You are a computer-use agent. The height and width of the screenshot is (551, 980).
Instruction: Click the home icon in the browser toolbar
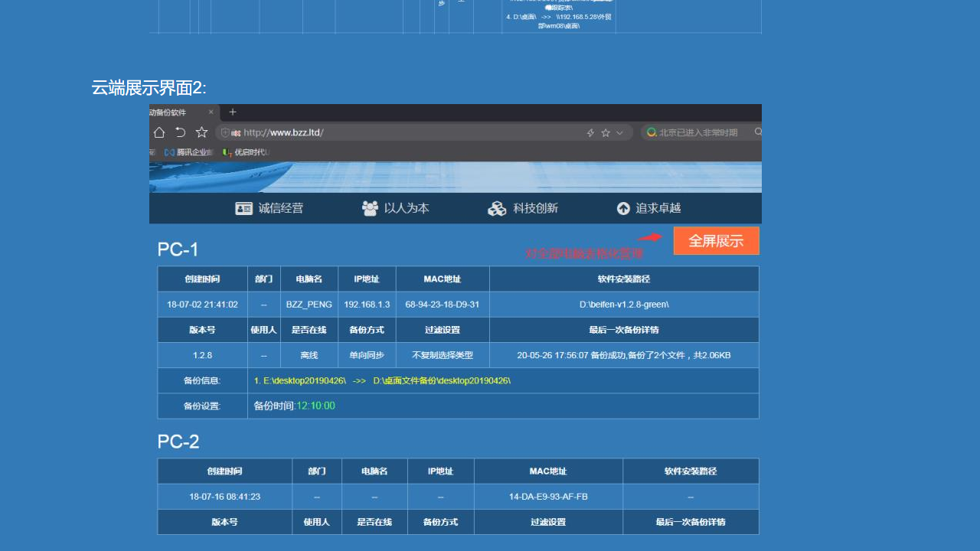(159, 132)
